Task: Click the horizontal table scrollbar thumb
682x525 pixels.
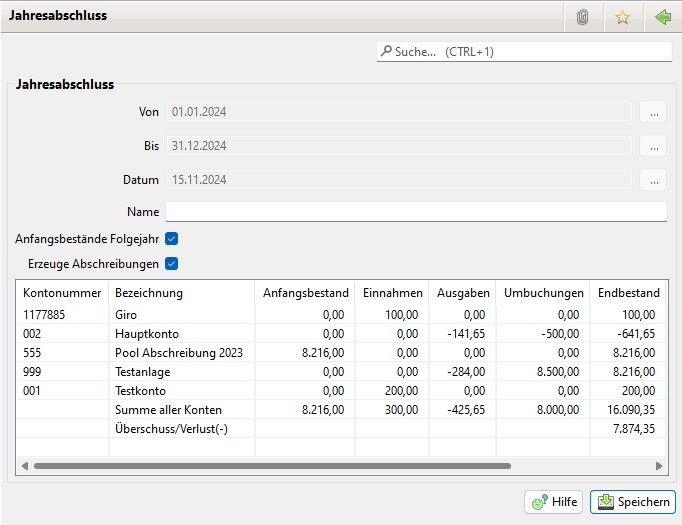Action: pyautogui.click(x=270, y=466)
